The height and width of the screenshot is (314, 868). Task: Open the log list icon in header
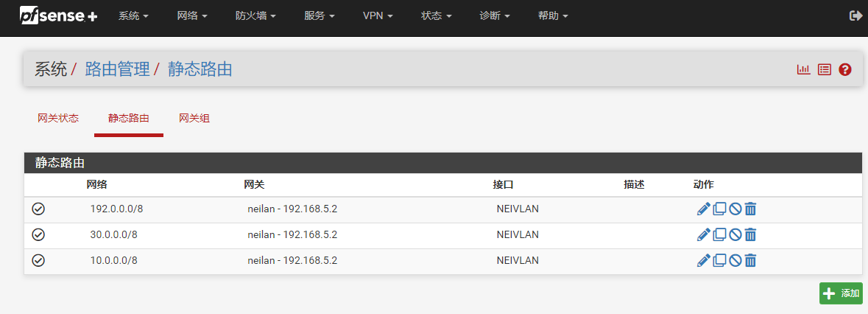pyautogui.click(x=824, y=69)
